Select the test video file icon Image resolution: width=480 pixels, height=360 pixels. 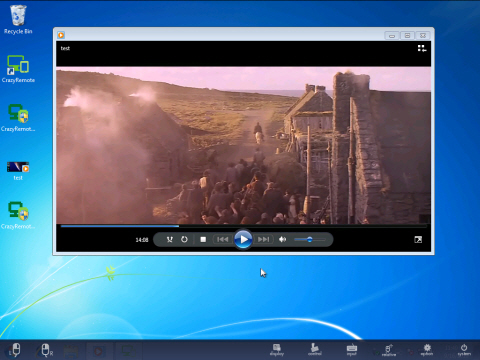pos(18,170)
